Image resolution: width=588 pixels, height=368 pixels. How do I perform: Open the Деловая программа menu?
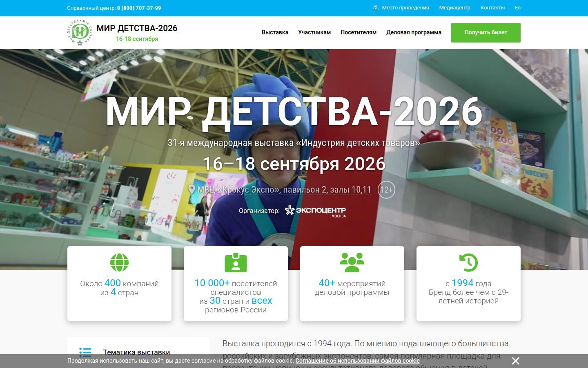(414, 32)
